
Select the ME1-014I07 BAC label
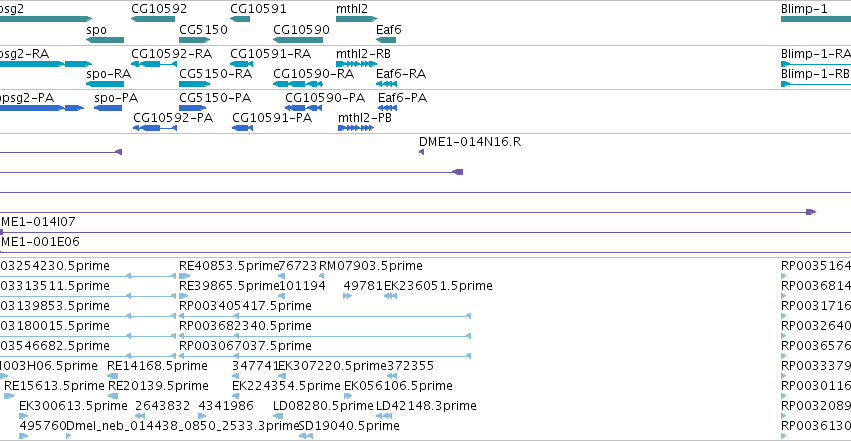(38, 222)
